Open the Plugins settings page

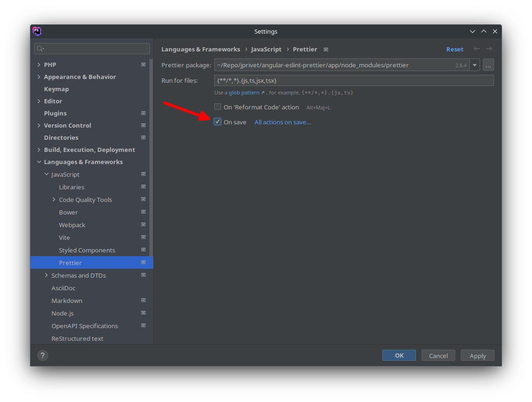coord(55,113)
